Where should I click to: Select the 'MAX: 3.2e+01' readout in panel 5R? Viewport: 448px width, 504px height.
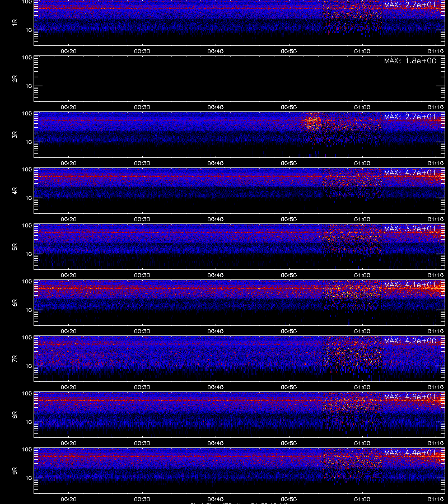point(410,228)
